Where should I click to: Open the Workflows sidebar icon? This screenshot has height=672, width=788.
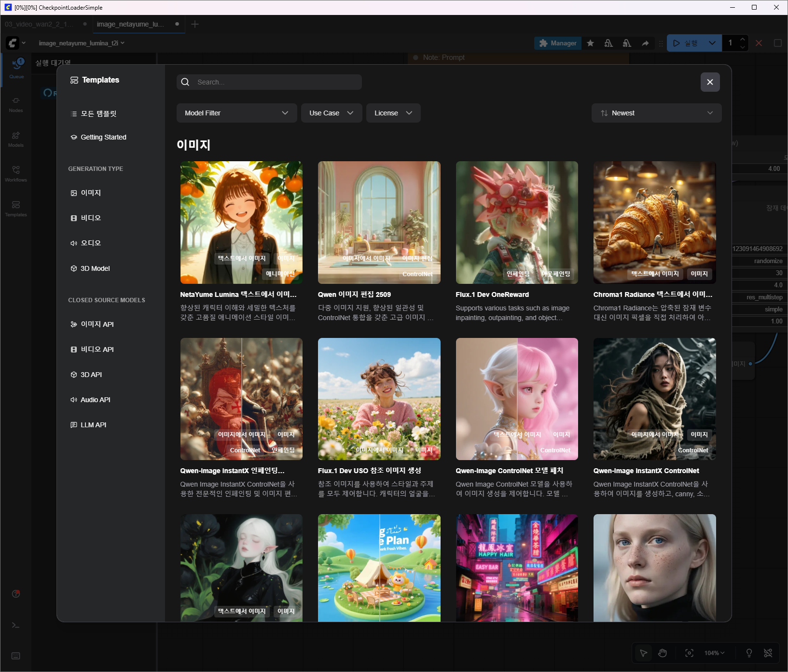tap(16, 173)
